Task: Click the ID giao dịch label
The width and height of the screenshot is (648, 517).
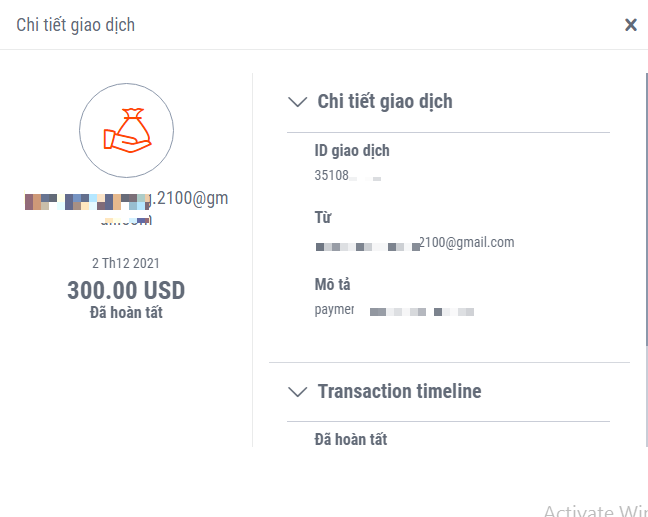Action: tap(352, 151)
